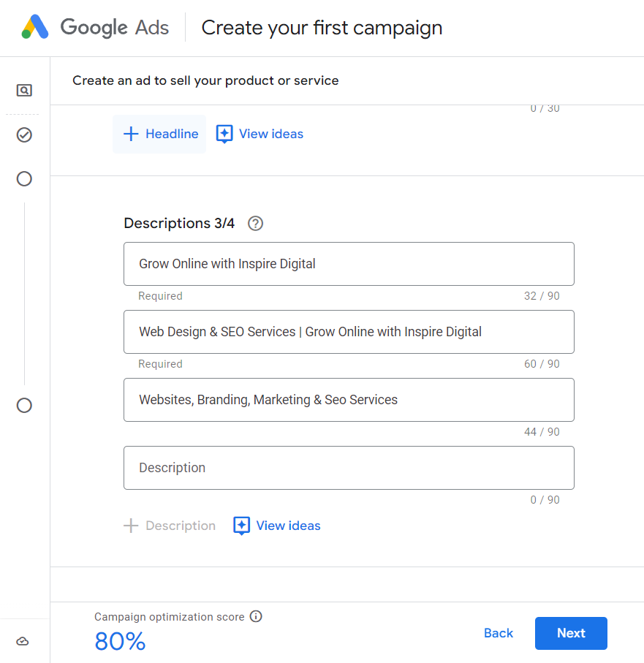644x663 pixels.
Task: Click 'Campaign optimization score' label
Action: click(x=169, y=617)
